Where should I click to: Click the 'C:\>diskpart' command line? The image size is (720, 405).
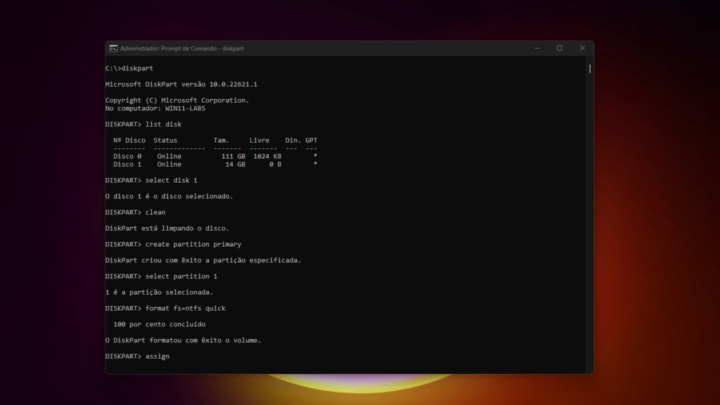129,68
